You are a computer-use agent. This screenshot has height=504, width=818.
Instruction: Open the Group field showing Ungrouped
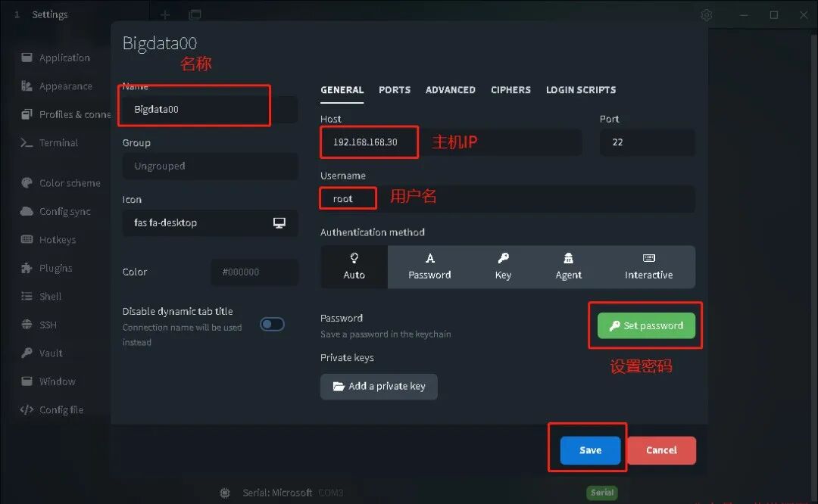(211, 166)
